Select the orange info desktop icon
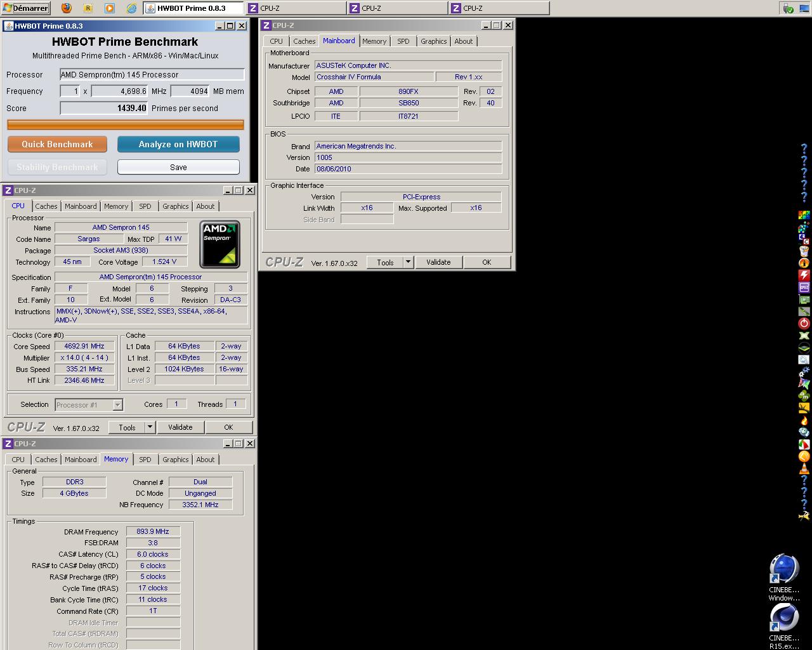 pyautogui.click(x=804, y=263)
